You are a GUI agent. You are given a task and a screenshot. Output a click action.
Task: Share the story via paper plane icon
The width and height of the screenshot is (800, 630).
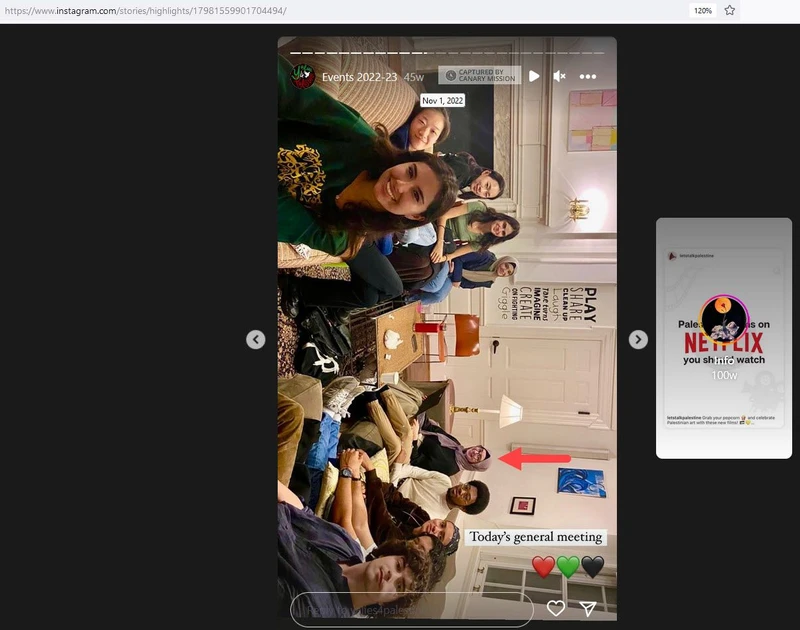click(588, 608)
